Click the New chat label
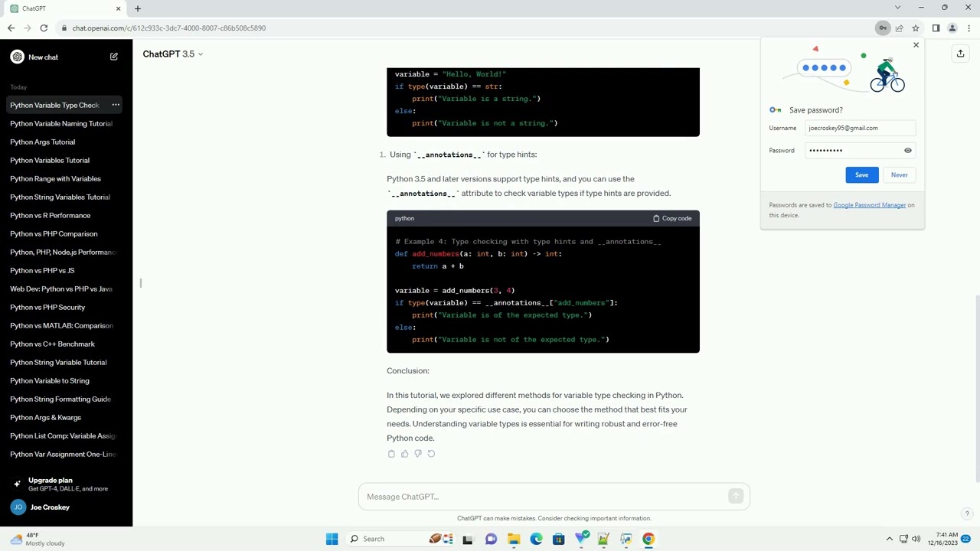The height and width of the screenshot is (551, 980). [x=43, y=57]
